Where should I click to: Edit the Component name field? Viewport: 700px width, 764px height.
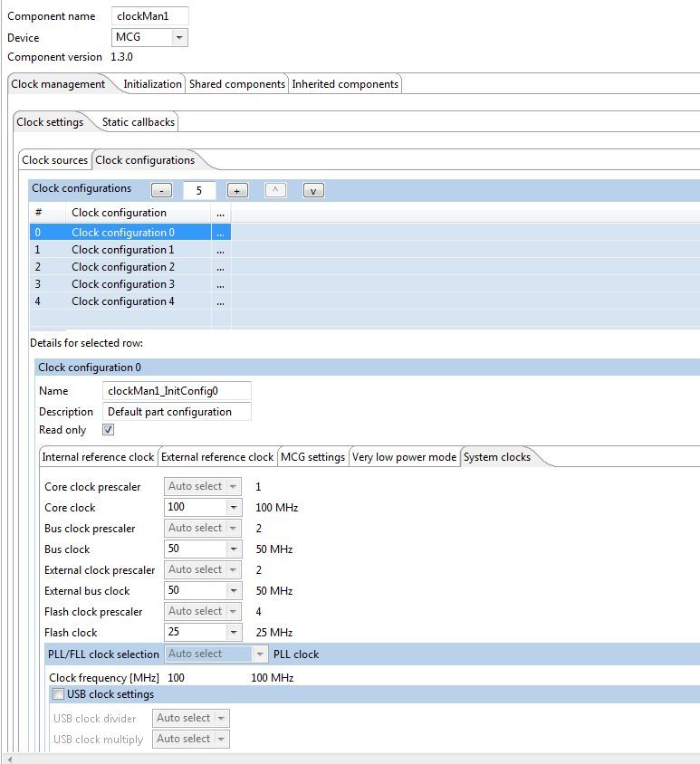pos(149,16)
